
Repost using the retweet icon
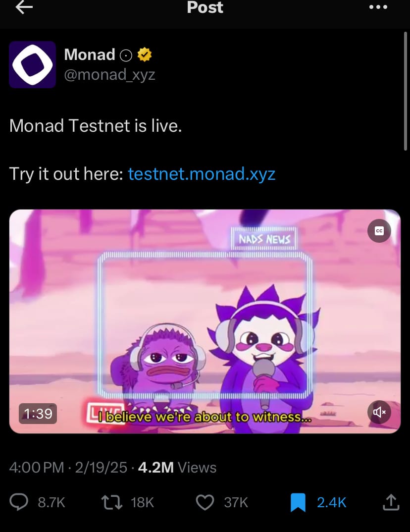(x=112, y=502)
